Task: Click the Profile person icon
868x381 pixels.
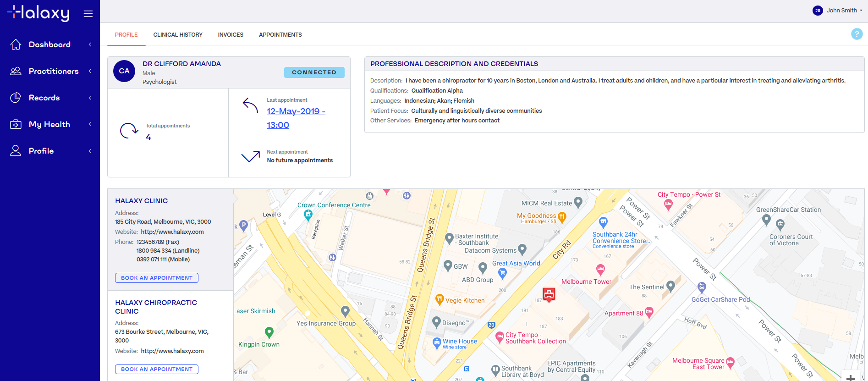Action: coord(16,151)
